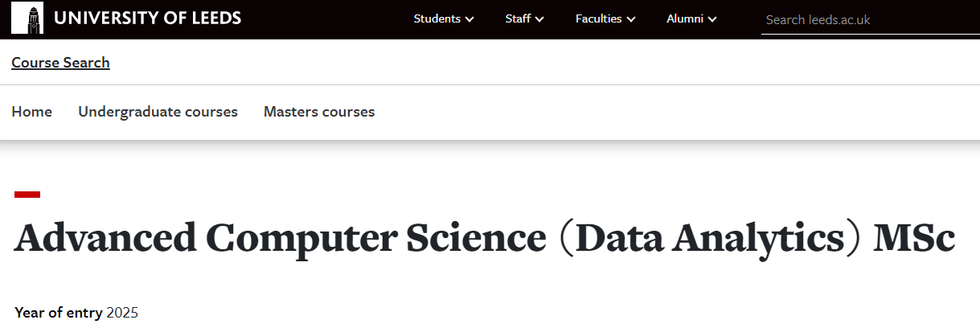Click the University of Leeds tower logo
The image size is (980, 324).
(27, 18)
